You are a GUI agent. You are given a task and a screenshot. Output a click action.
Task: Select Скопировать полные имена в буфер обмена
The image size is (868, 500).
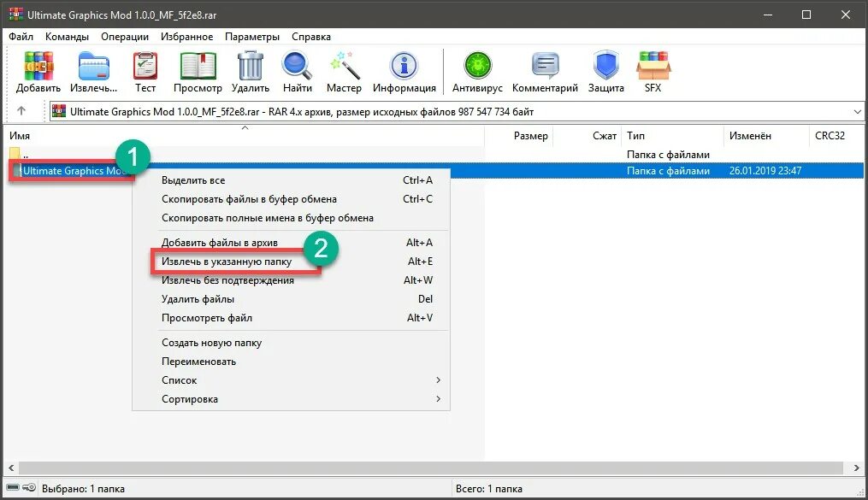point(291,218)
